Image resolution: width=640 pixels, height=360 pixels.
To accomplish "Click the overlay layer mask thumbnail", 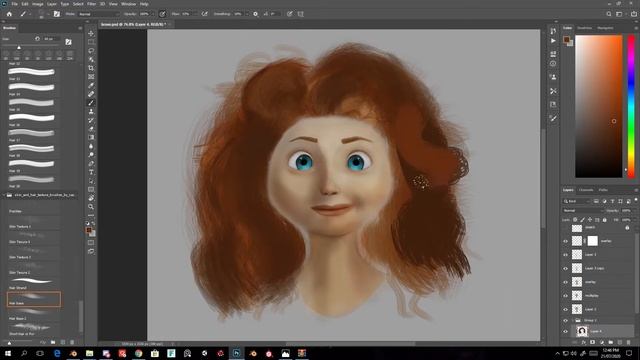I will [593, 241].
